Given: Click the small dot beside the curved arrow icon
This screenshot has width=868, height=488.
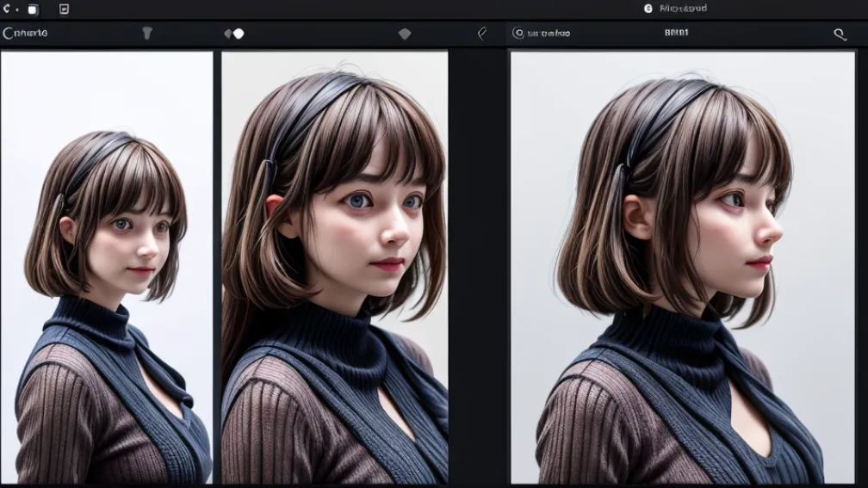Looking at the screenshot, I should 16,9.
